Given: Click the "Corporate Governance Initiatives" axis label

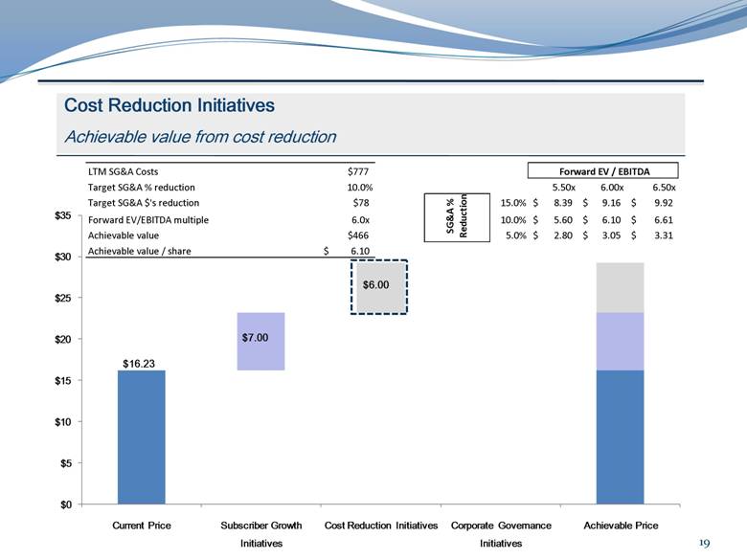Looking at the screenshot, I should [501, 533].
